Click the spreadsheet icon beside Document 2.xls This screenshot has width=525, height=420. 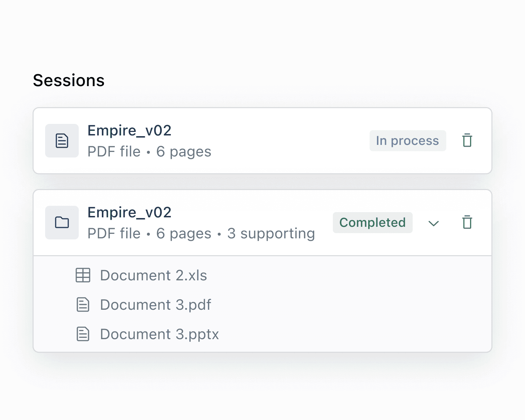pos(83,275)
